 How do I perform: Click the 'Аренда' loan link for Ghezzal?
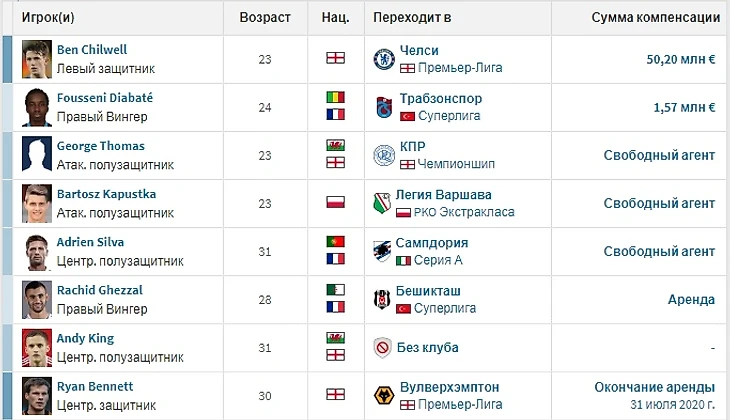click(x=691, y=299)
